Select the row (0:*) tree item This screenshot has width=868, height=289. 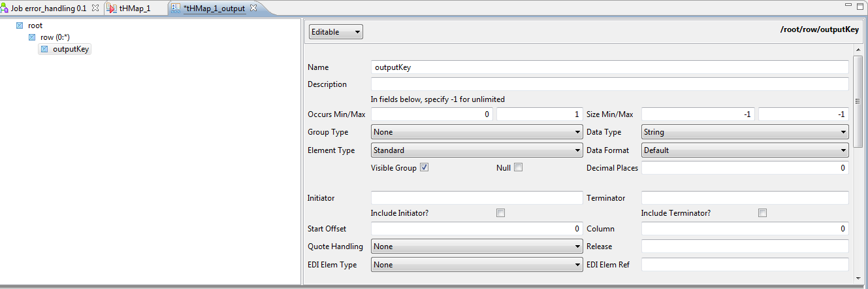(56, 37)
